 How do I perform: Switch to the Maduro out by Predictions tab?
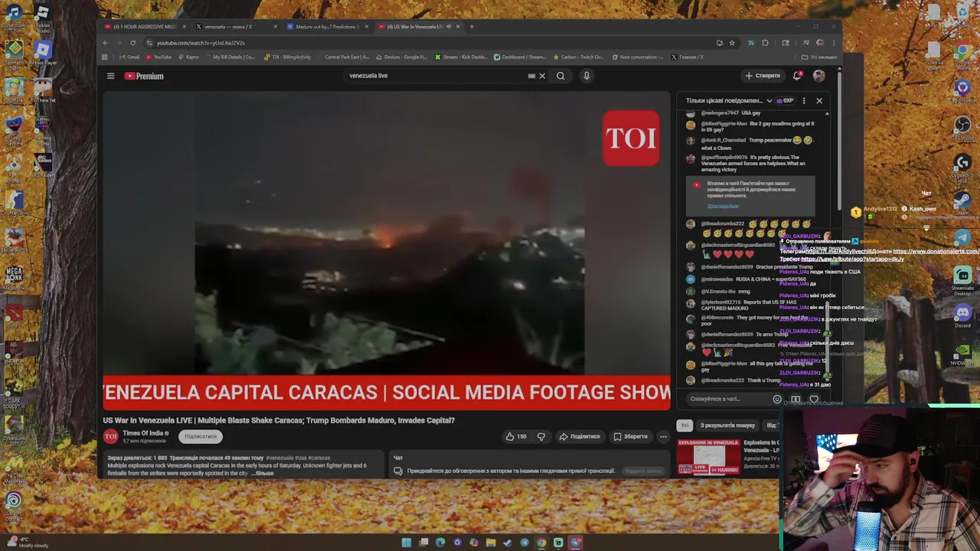325,27
